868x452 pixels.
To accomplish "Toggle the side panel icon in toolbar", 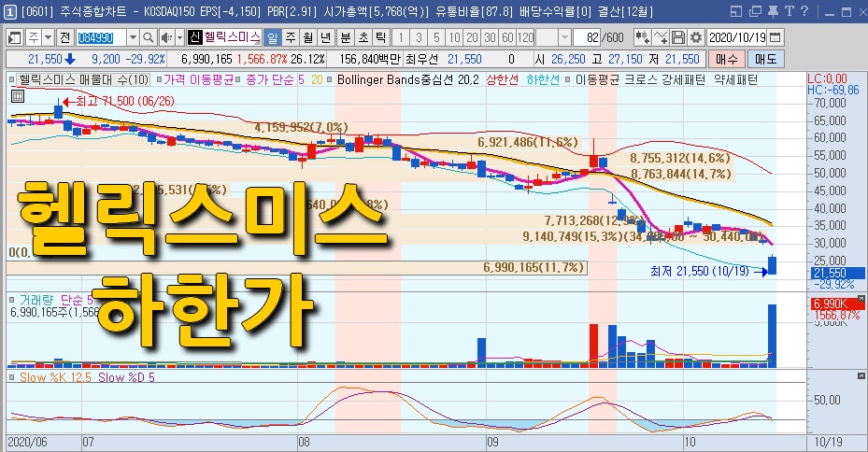I will pyautogui.click(x=14, y=37).
